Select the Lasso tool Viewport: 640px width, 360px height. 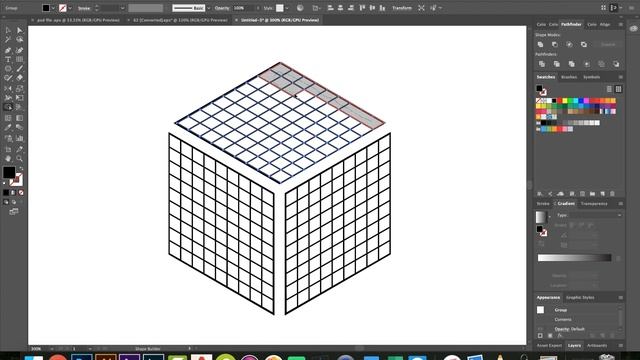click(19, 40)
